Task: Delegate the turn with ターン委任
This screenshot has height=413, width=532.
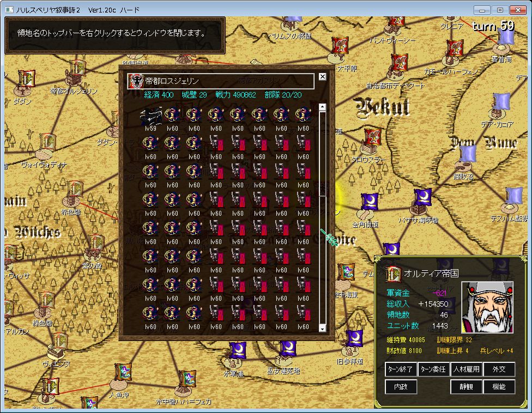Action: click(x=433, y=369)
